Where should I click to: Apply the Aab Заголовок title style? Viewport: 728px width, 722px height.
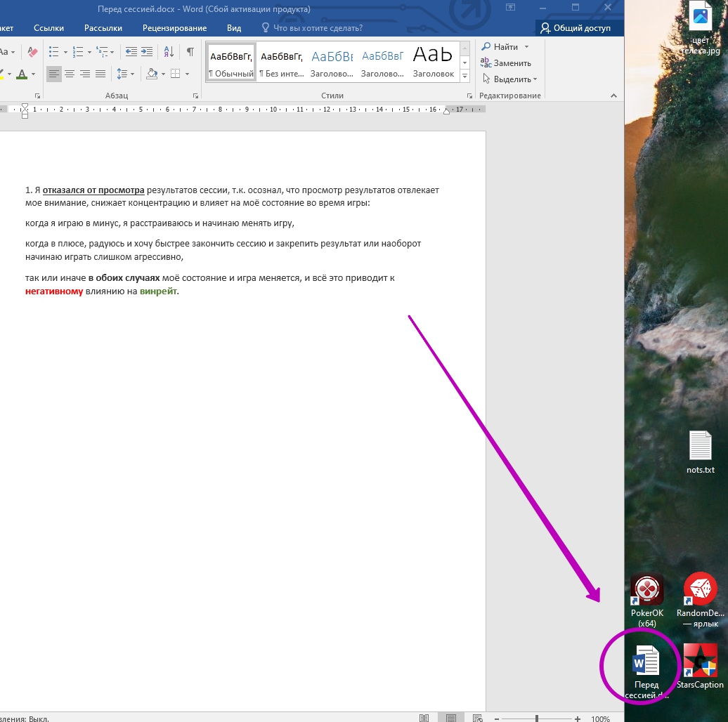tap(433, 63)
